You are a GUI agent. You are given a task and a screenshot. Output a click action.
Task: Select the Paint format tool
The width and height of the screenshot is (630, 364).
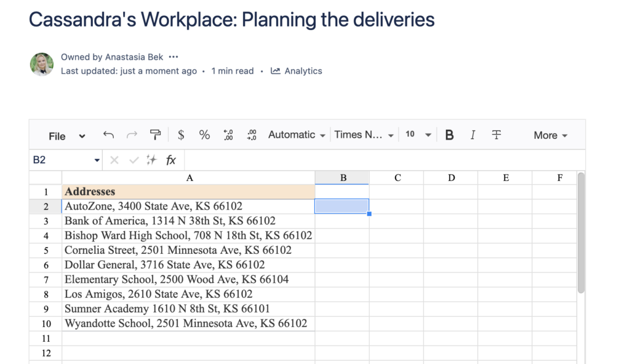pyautogui.click(x=155, y=135)
